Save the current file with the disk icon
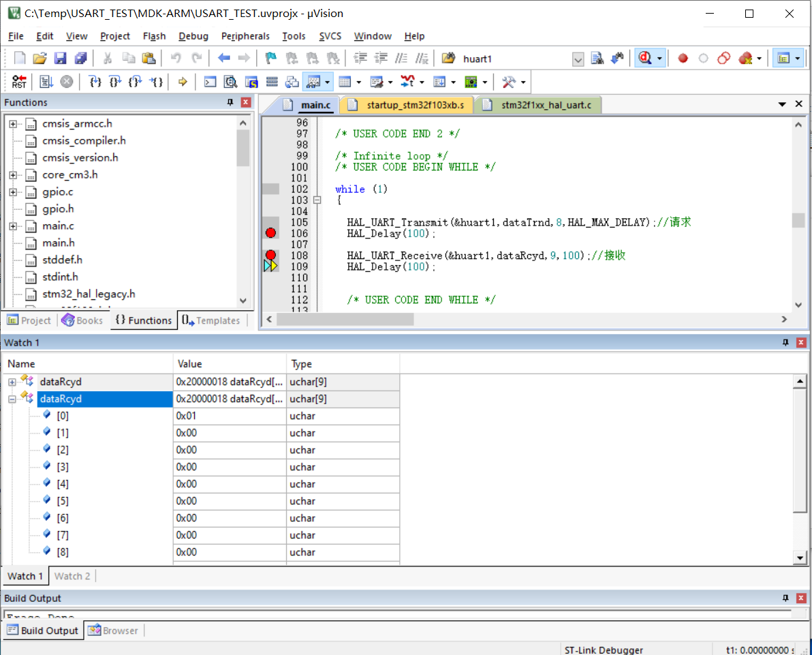 (60, 58)
